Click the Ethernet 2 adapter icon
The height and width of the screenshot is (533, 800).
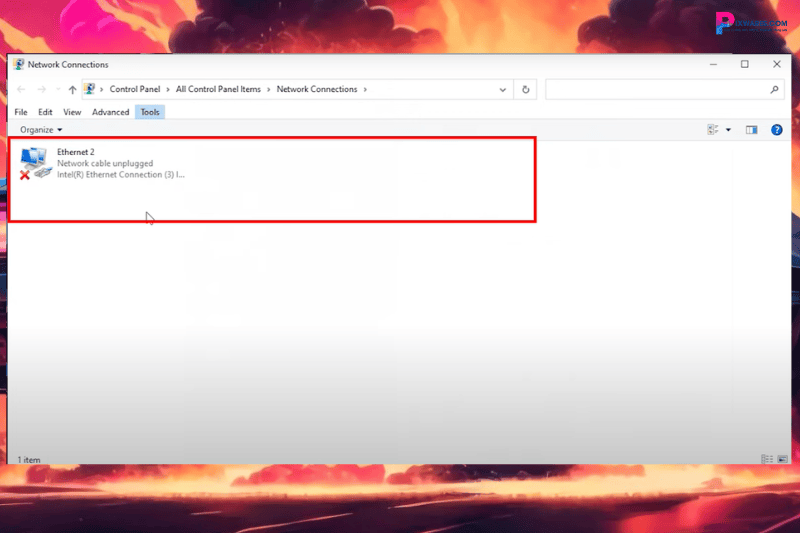point(35,162)
